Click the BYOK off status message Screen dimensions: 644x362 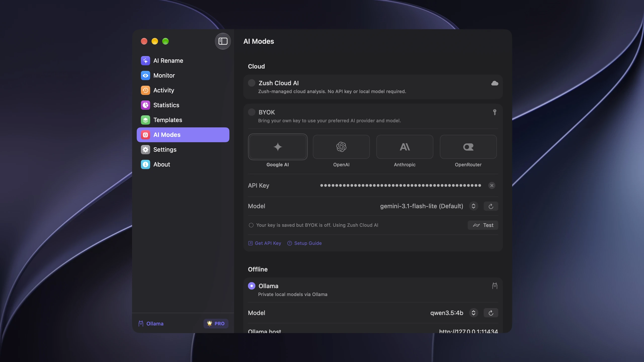[x=317, y=225]
